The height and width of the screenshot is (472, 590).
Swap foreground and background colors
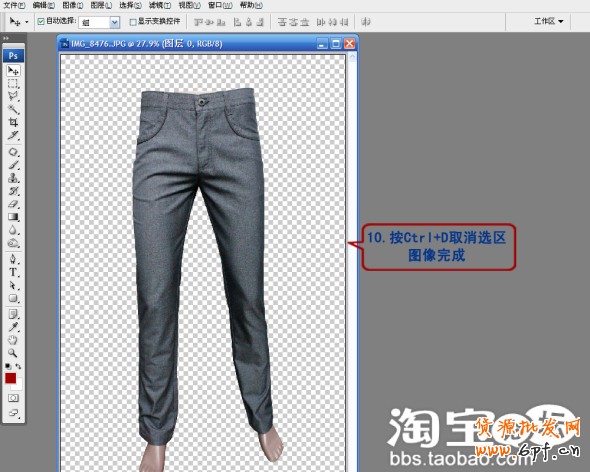(x=18, y=366)
